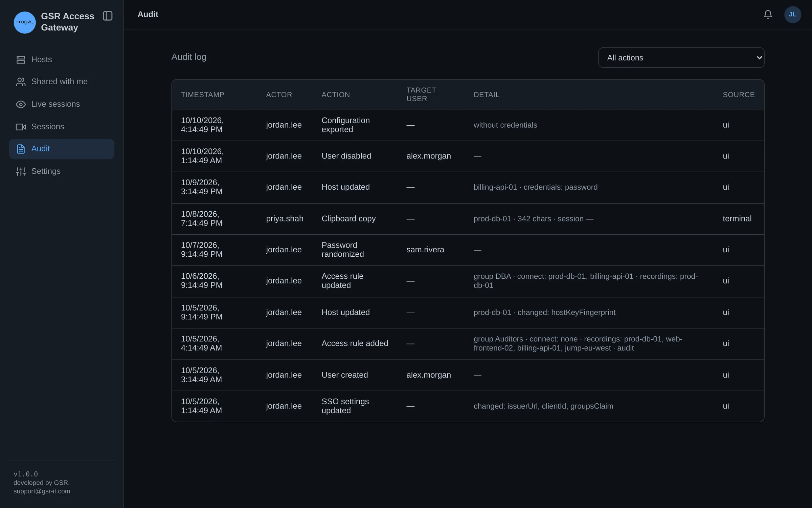Click the Sessions camera icon

[21, 127]
